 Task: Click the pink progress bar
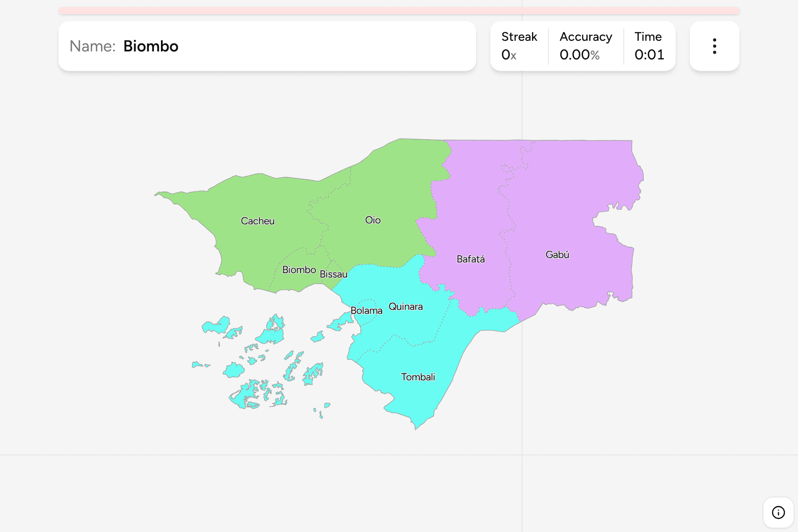(399, 11)
